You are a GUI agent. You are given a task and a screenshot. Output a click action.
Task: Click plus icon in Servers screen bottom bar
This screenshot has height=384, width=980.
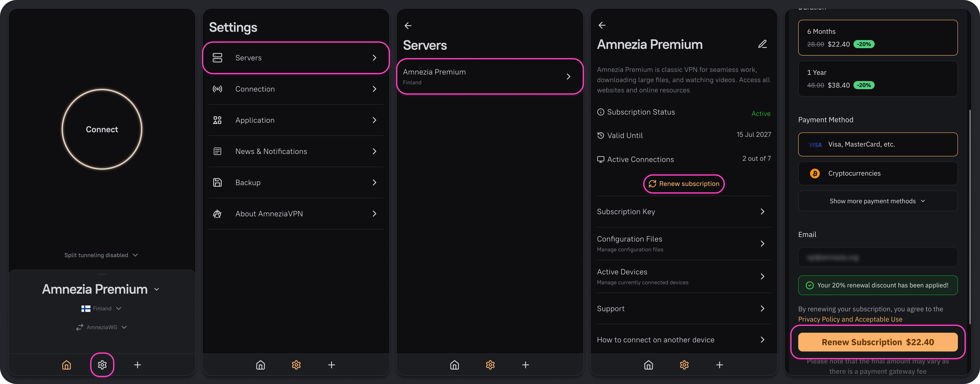coord(526,365)
